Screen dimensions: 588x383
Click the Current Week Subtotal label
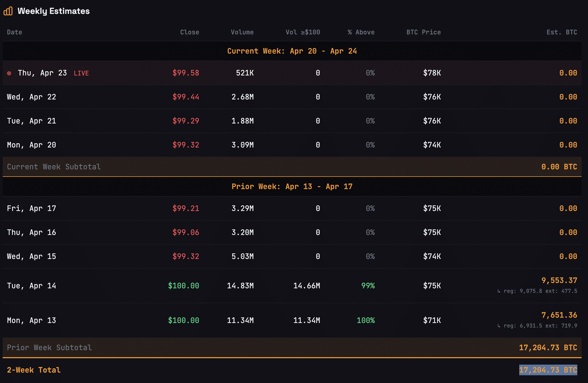click(x=54, y=167)
